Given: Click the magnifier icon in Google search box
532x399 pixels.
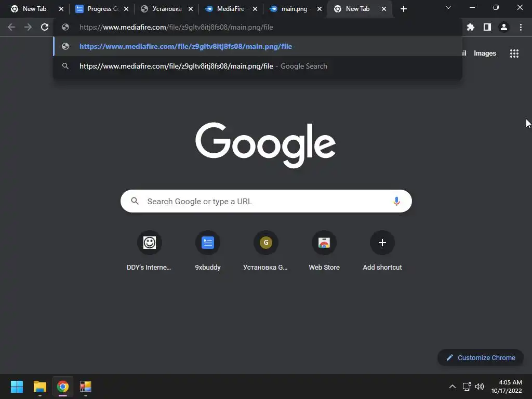Looking at the screenshot, I should (x=135, y=201).
